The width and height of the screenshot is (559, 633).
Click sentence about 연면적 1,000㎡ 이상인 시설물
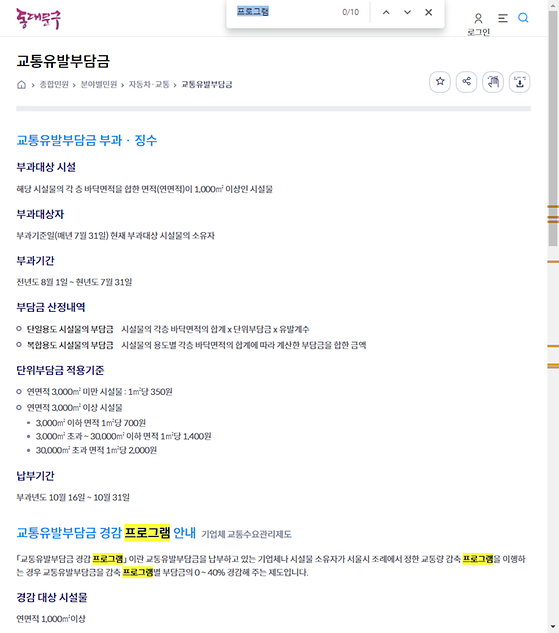[x=144, y=189]
